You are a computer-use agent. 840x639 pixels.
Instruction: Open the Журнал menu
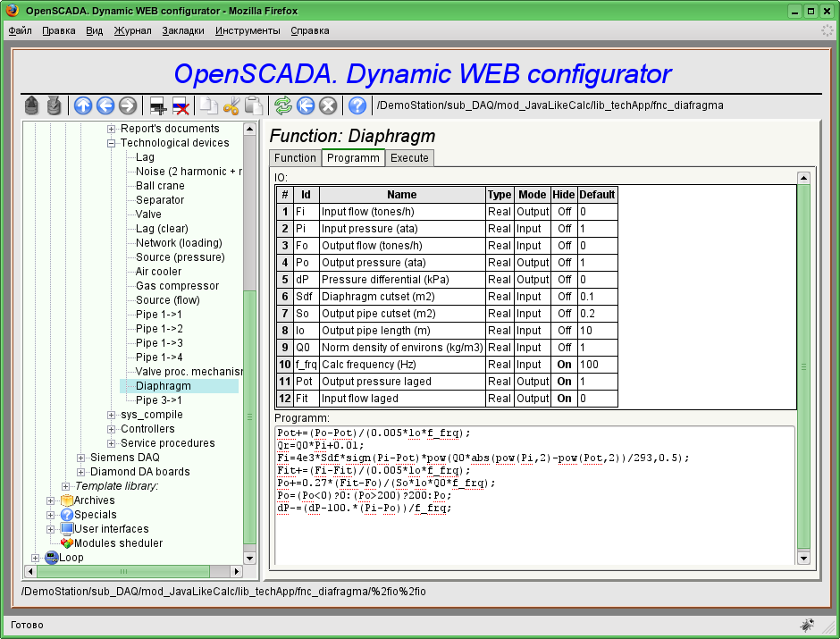tap(132, 30)
